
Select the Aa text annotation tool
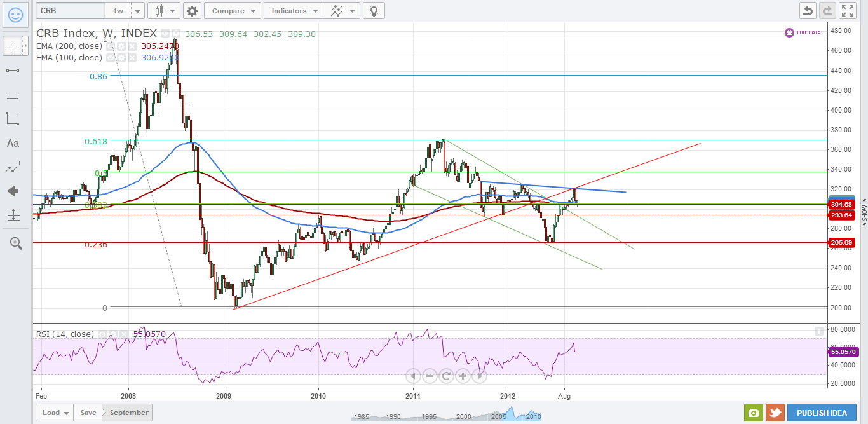pos(13,143)
